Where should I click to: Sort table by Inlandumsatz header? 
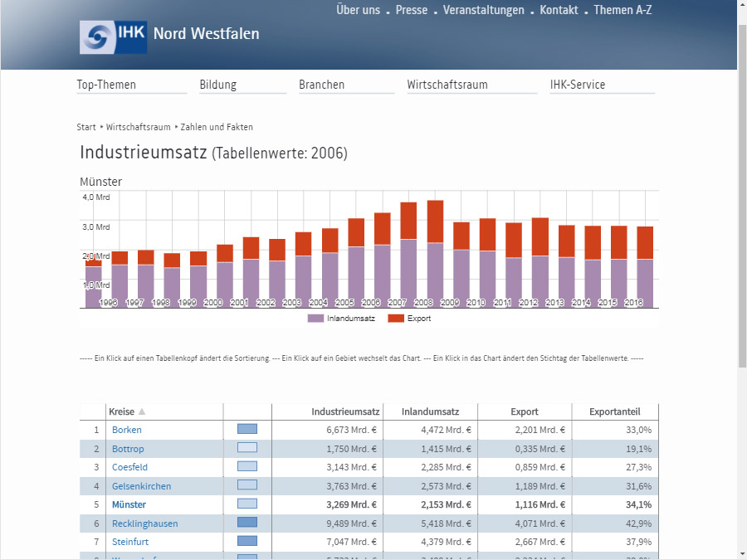430,411
